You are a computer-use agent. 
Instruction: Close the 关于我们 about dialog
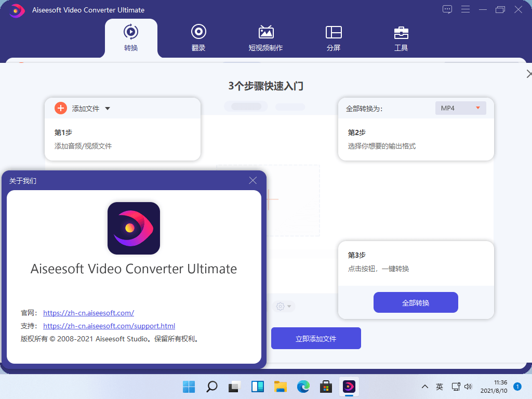(x=253, y=180)
